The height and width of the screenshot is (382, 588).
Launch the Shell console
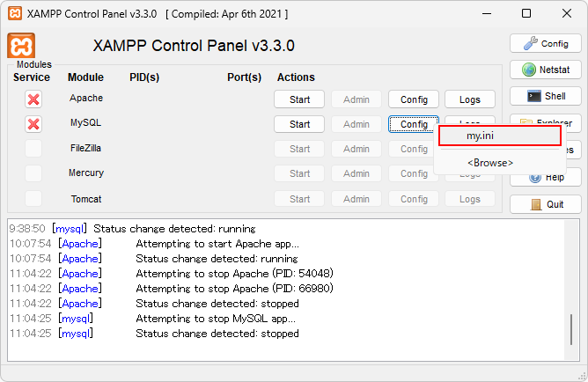pyautogui.click(x=546, y=96)
